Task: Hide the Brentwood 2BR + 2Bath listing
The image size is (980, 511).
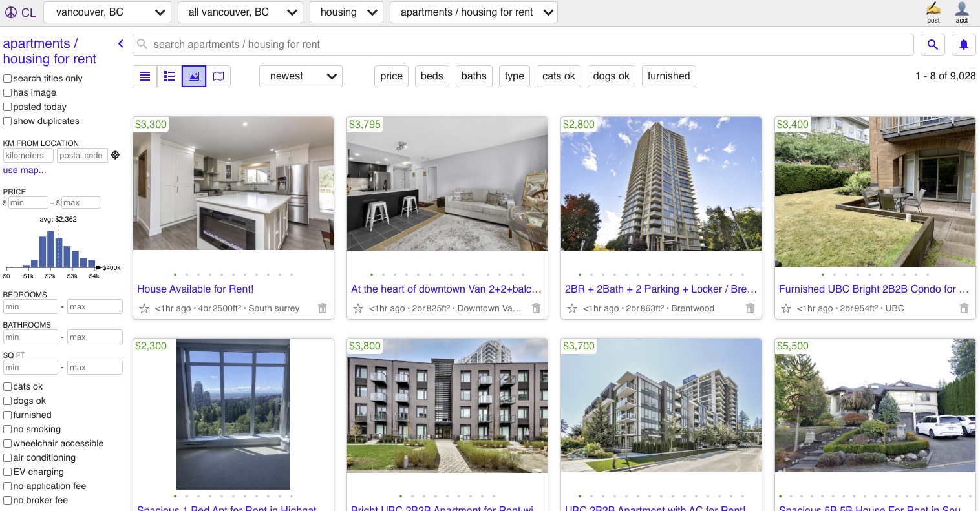Action: click(750, 309)
